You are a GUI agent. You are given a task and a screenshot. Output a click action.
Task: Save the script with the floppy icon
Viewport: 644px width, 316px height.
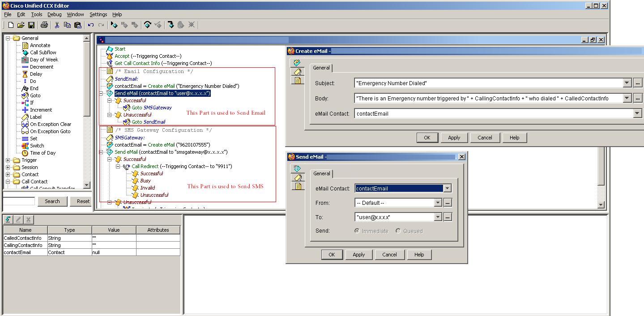tap(31, 25)
